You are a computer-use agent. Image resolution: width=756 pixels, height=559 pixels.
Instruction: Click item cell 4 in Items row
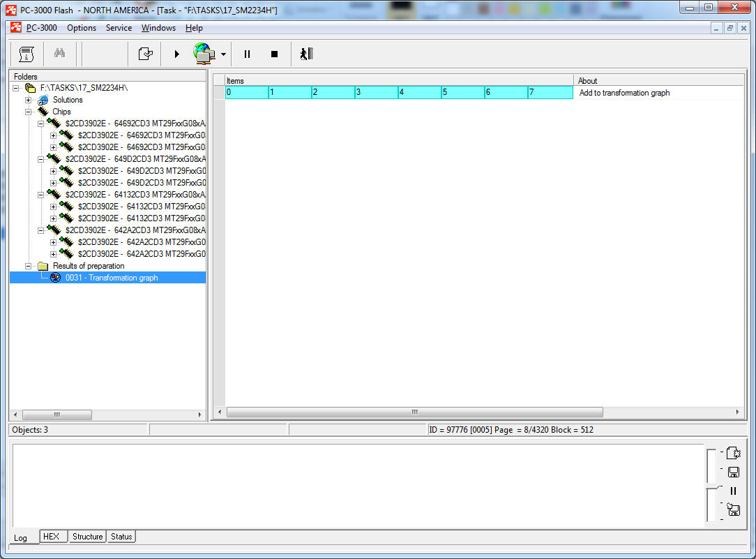click(x=419, y=92)
